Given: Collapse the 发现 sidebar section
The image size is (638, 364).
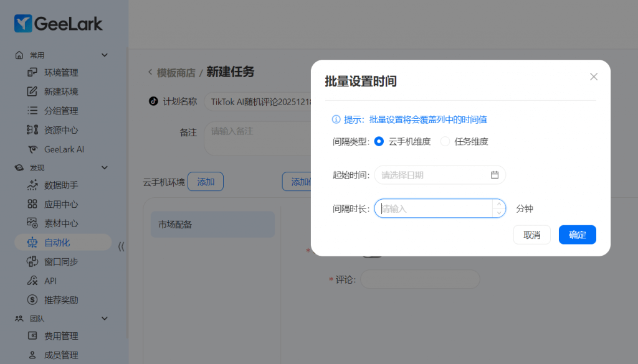Looking at the screenshot, I should click(x=105, y=167).
